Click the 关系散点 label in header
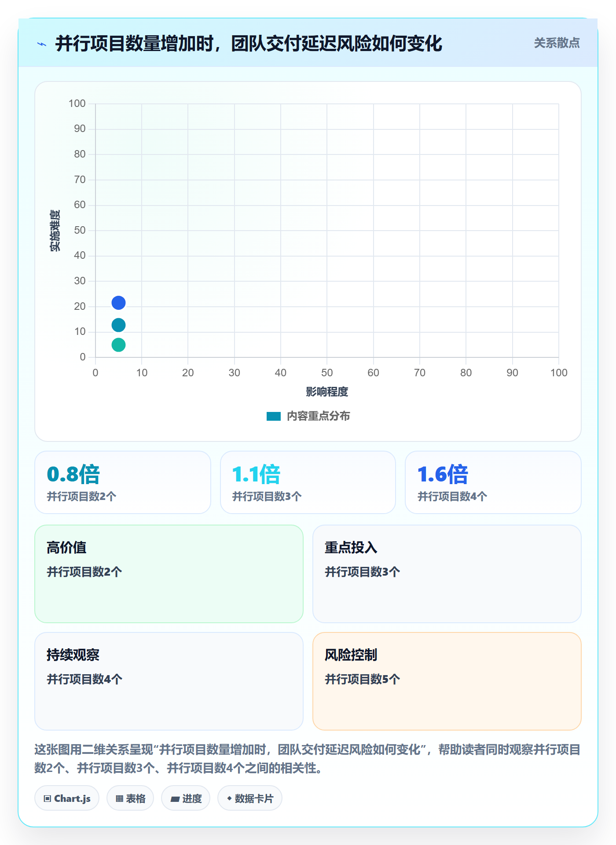 point(557,43)
